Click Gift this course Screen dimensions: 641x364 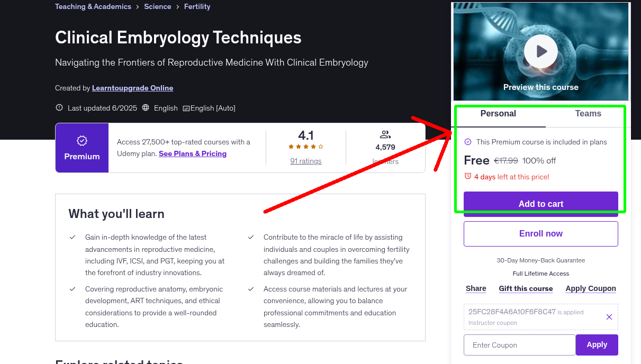tap(526, 288)
